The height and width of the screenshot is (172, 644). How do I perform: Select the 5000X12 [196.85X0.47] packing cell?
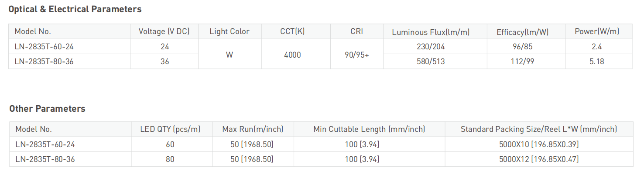pos(539,159)
